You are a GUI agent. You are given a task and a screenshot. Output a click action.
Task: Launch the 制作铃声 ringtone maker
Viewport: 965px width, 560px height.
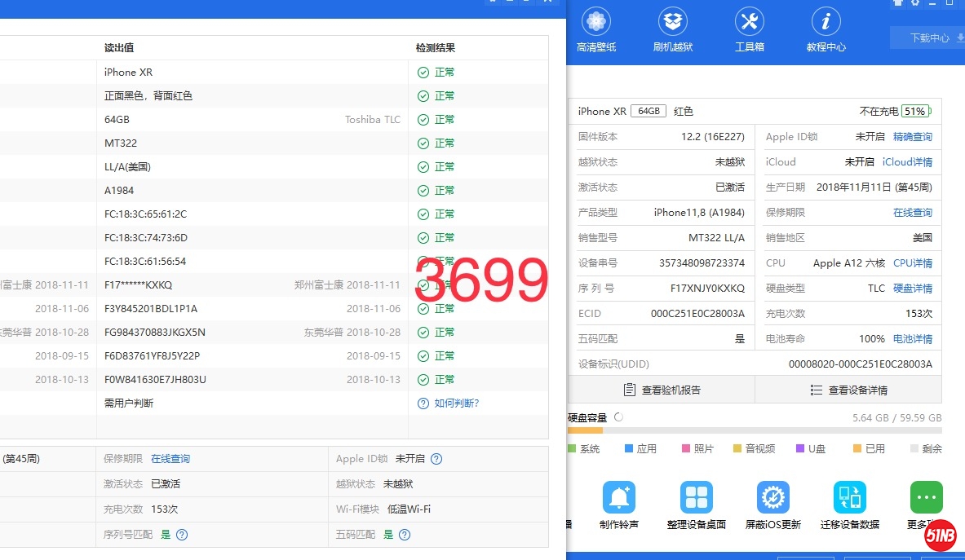618,506
